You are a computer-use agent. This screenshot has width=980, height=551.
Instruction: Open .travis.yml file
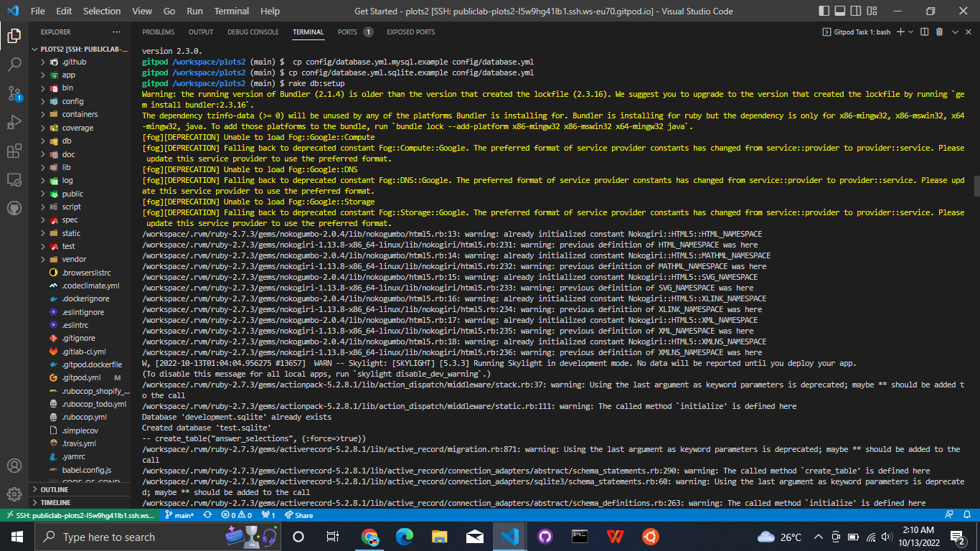click(80, 443)
